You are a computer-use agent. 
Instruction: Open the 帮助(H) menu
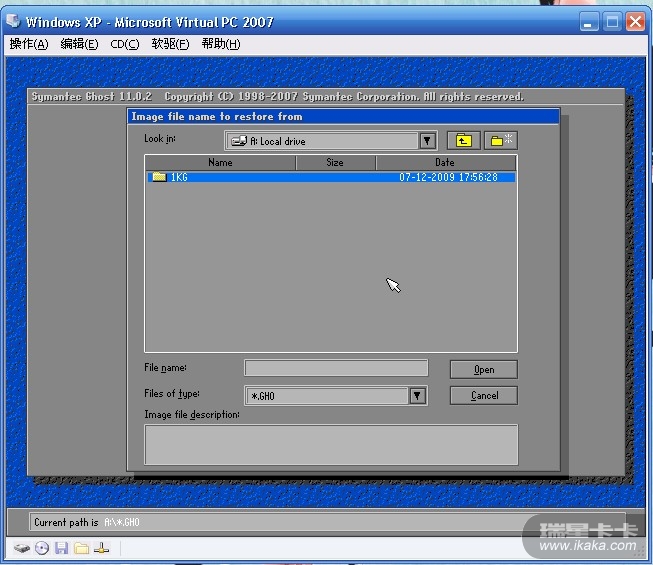pyautogui.click(x=221, y=44)
